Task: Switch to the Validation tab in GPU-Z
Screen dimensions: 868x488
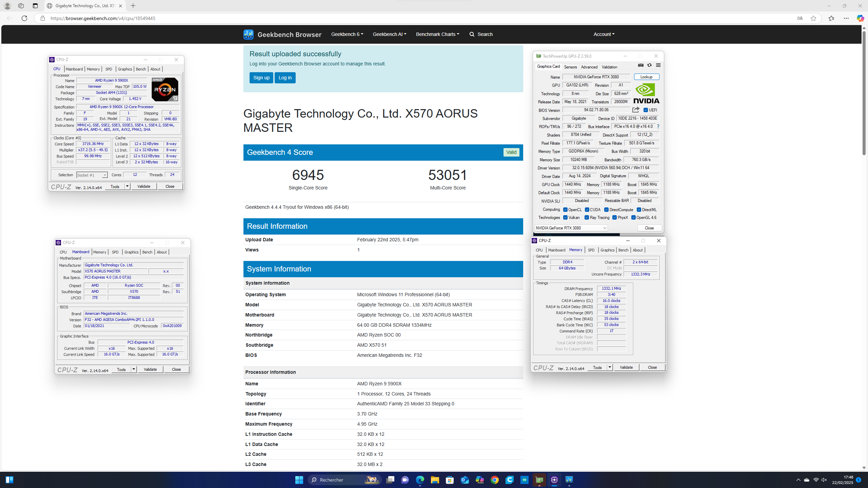Action: [609, 67]
